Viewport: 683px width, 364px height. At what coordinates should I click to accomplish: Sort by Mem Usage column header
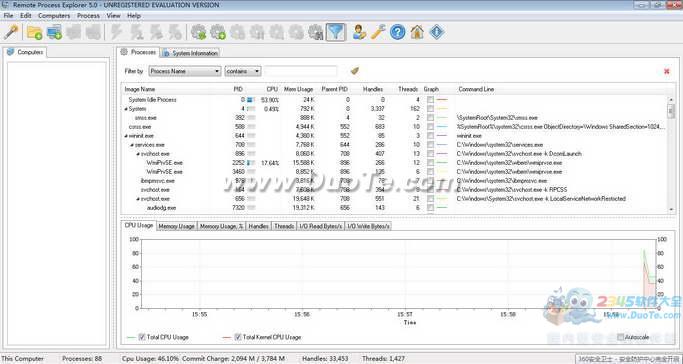[x=298, y=89]
